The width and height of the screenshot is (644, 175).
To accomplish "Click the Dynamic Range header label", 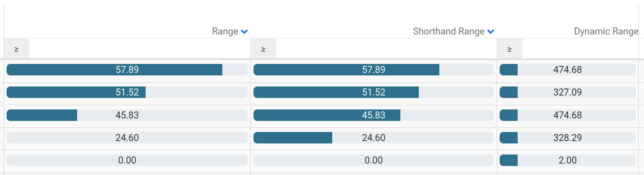I will [x=606, y=32].
